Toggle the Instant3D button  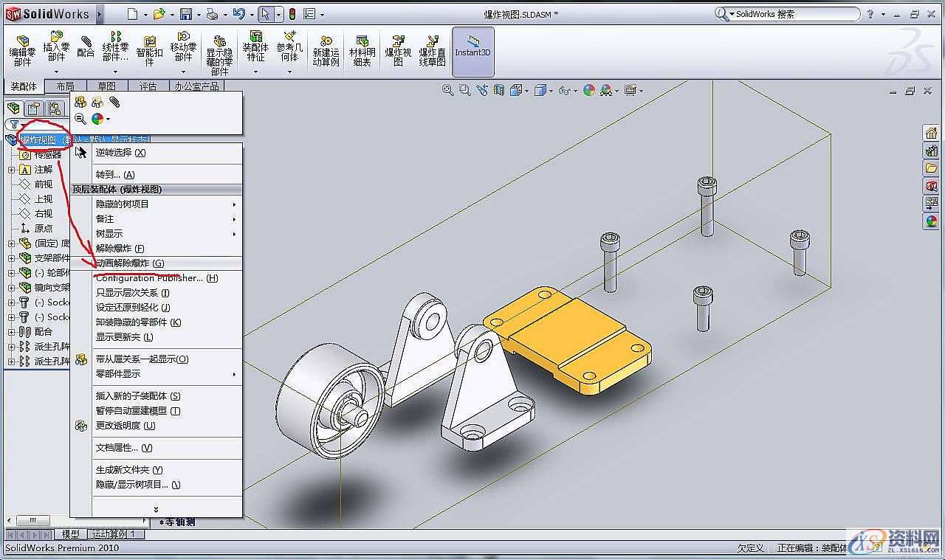click(x=472, y=50)
